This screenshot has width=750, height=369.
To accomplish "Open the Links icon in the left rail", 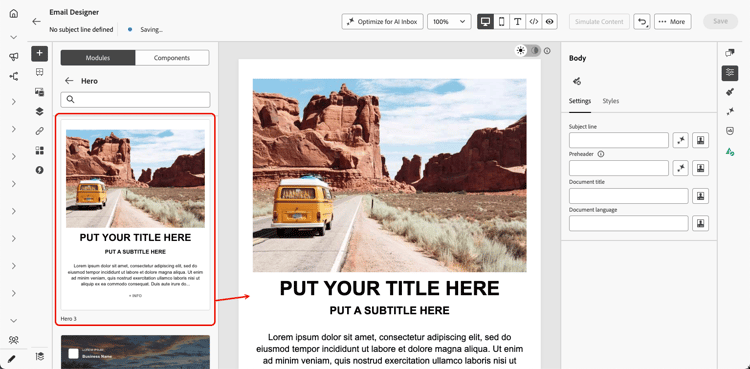I will click(x=40, y=131).
